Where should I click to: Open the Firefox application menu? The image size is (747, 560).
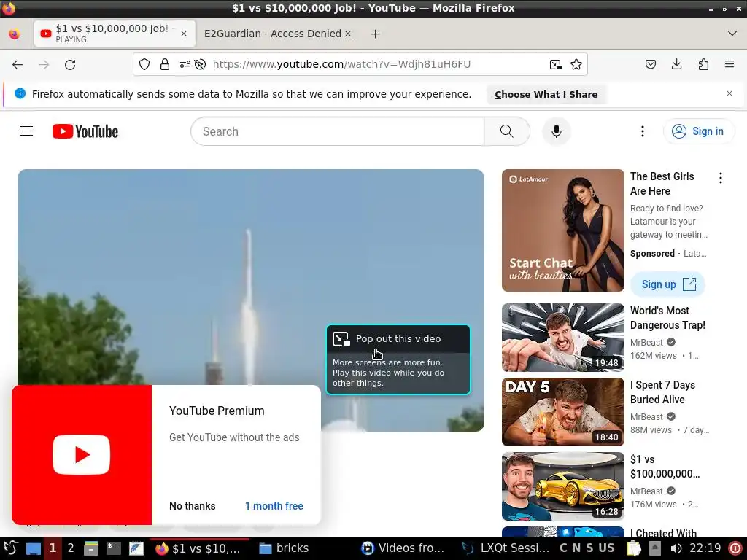coord(729,64)
